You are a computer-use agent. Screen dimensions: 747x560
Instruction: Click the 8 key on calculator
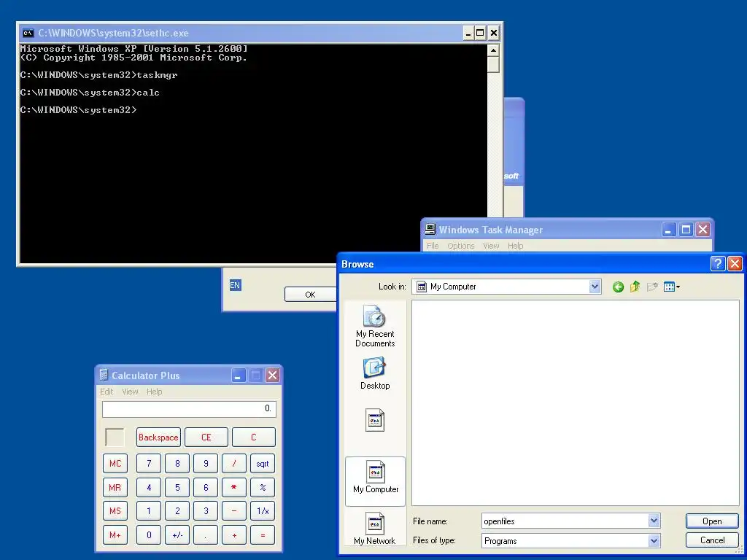tap(177, 463)
